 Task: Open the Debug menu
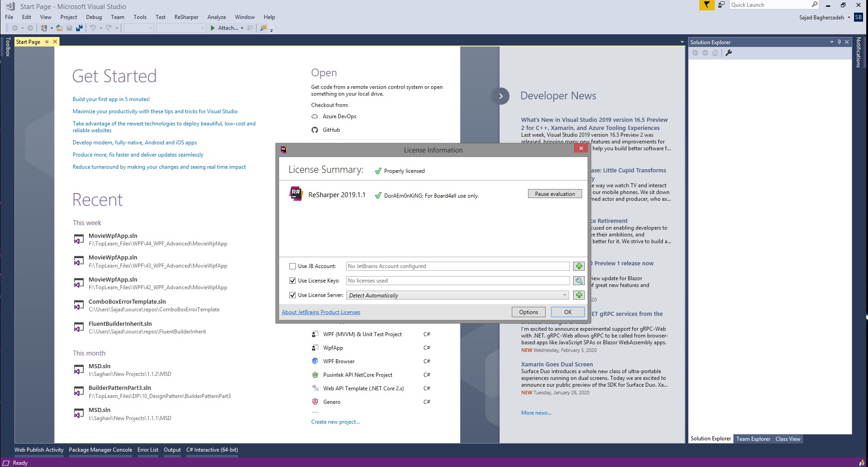tap(94, 17)
